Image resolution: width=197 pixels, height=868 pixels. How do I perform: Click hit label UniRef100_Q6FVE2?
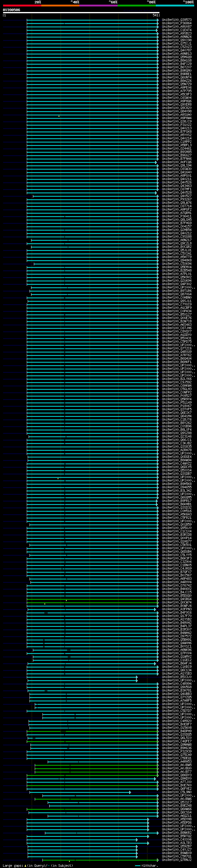click(x=177, y=789)
